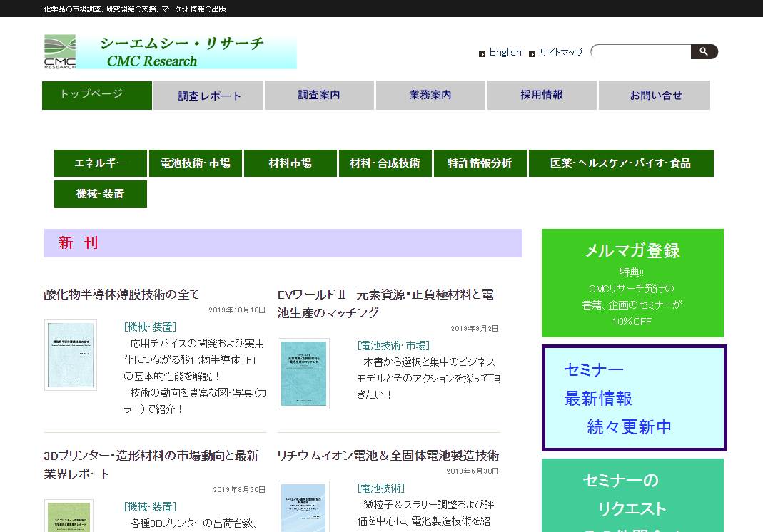Open the サイトマップ link
The image size is (763, 532).
[560, 53]
